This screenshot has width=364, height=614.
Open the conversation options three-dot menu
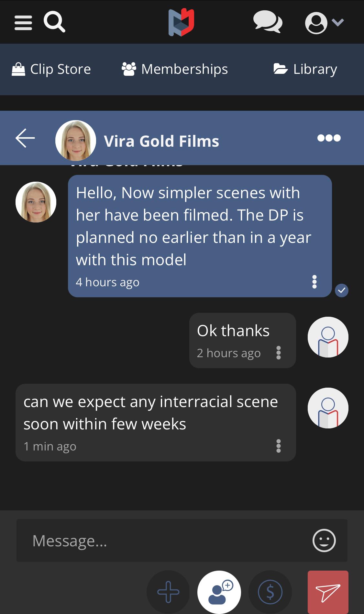click(329, 138)
